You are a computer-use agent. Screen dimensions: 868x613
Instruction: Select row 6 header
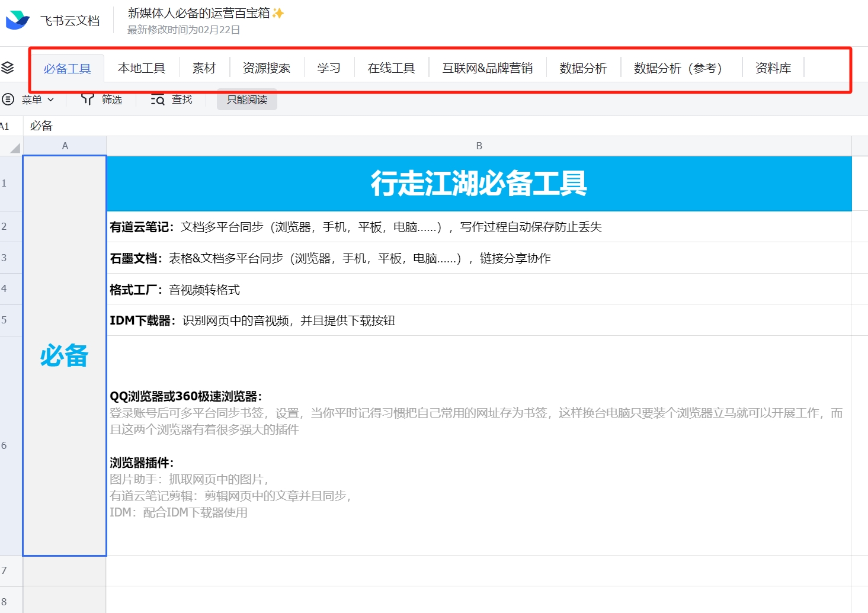tap(11, 445)
